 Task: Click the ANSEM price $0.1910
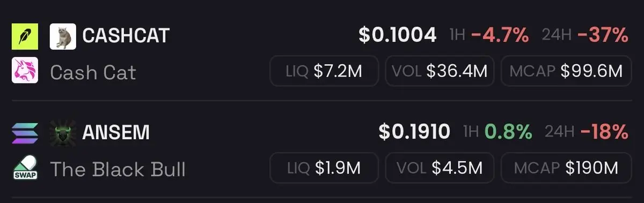pos(414,132)
